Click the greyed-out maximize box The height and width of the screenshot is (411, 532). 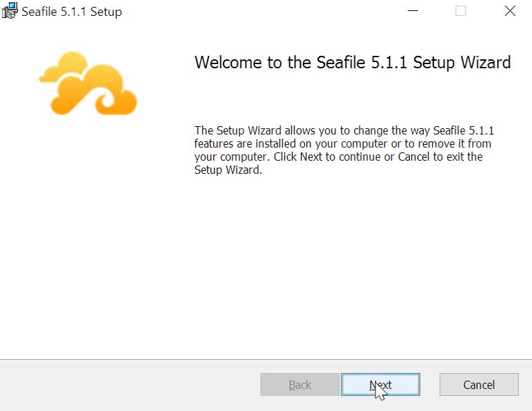click(x=460, y=11)
